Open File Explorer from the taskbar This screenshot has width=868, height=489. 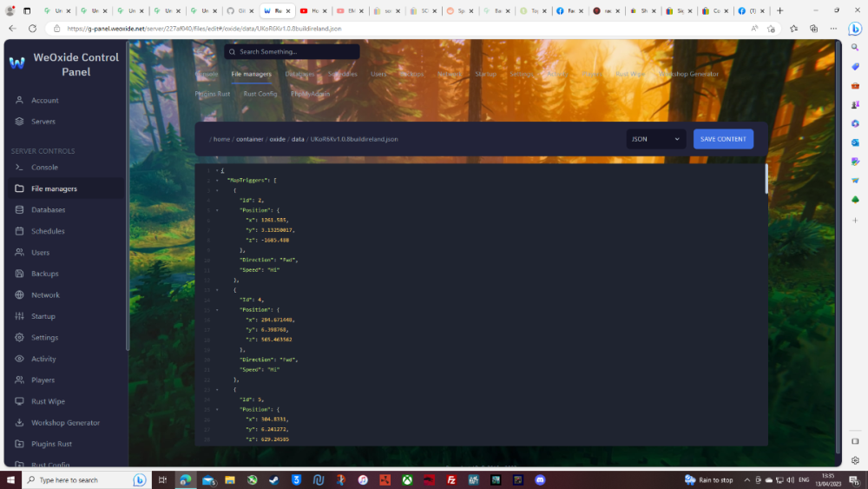click(230, 480)
